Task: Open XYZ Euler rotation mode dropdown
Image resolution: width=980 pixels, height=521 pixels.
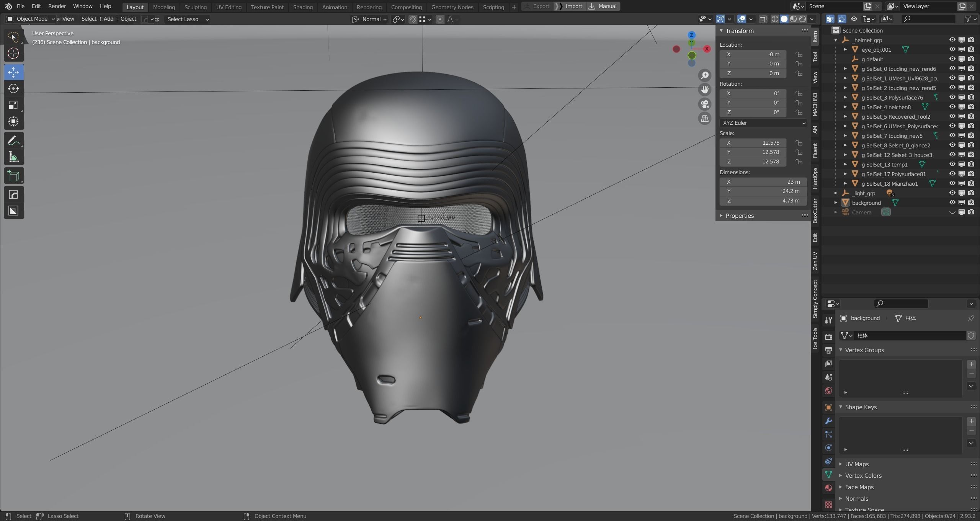Action: click(x=763, y=123)
